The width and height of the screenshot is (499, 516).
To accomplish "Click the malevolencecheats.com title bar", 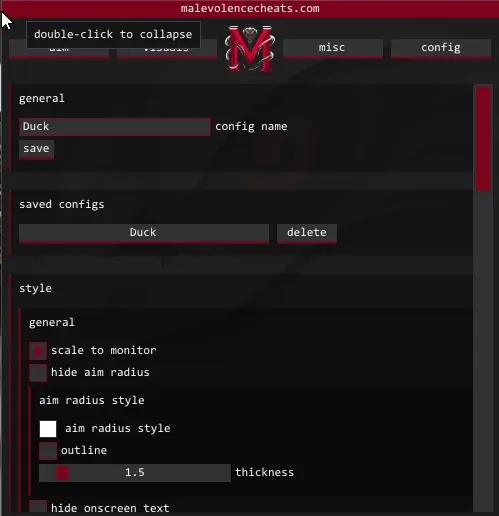I will [x=250, y=8].
